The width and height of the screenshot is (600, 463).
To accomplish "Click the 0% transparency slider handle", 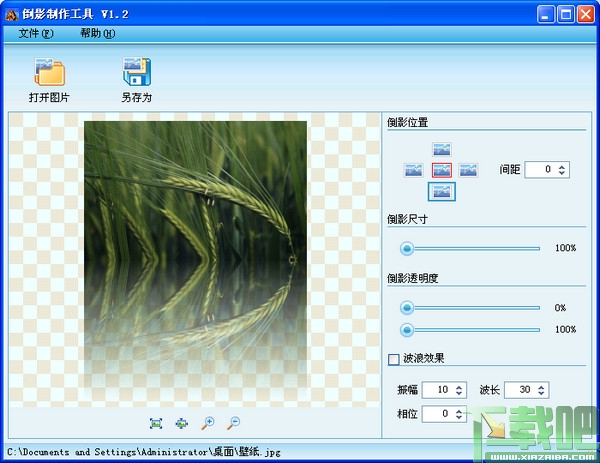I will [407, 307].
